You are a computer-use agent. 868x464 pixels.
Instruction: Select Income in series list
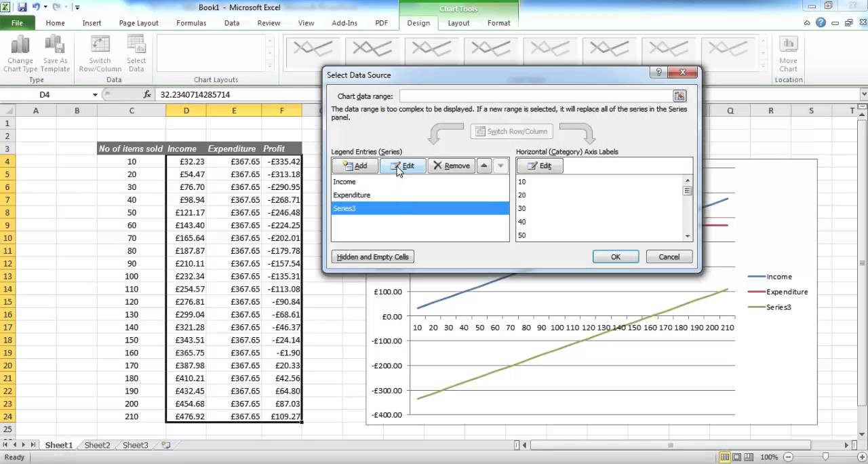420,181
